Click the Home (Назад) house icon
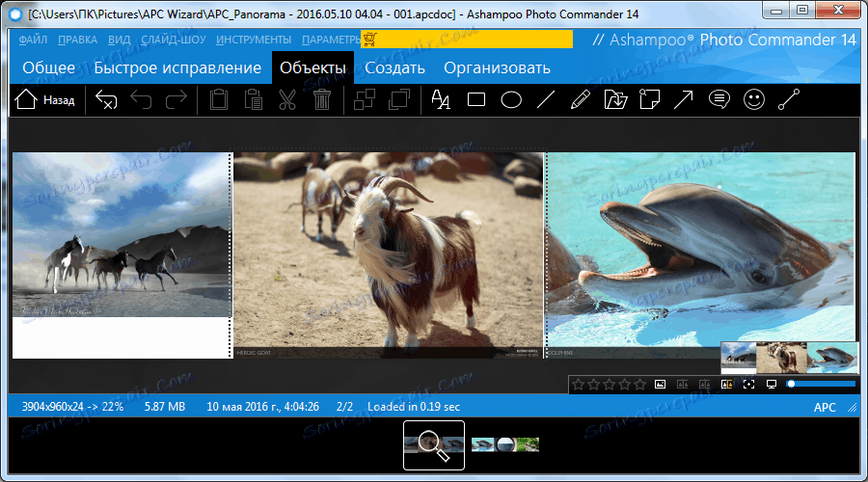868x482 pixels. pyautogui.click(x=26, y=99)
